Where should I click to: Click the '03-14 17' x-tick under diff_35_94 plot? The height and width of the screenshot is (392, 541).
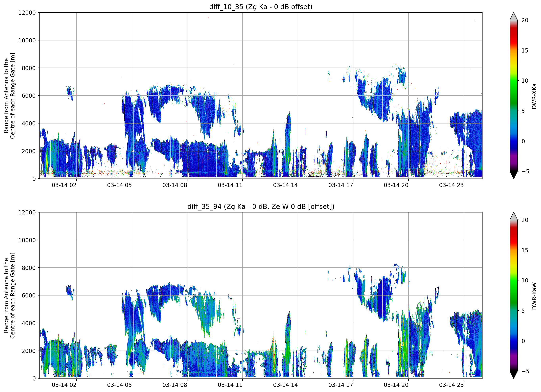click(341, 385)
